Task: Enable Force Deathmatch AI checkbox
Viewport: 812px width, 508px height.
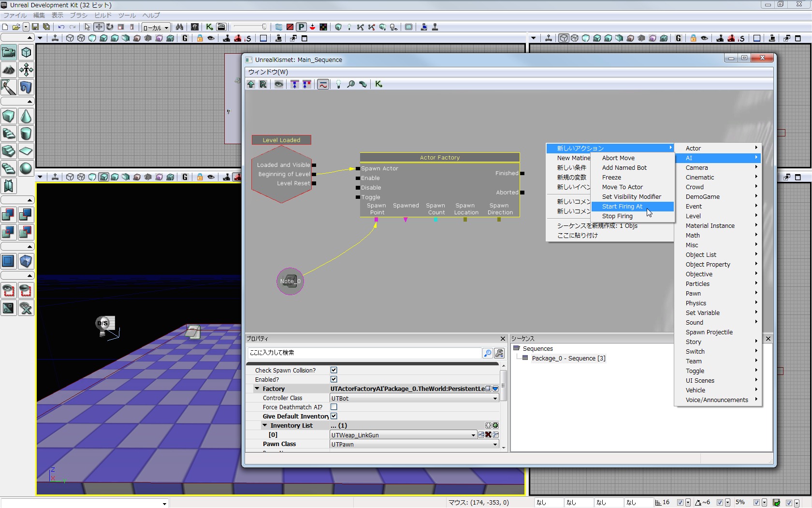Action: [333, 407]
